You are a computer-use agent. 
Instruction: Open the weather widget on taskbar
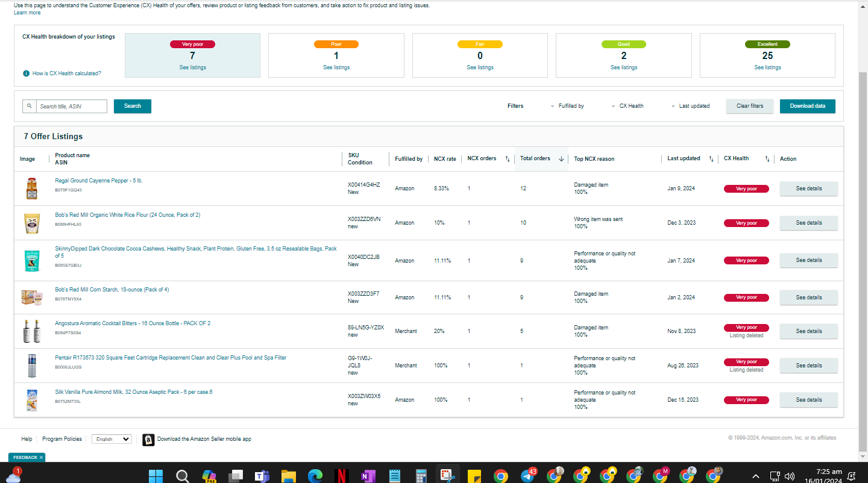pyautogui.click(x=13, y=476)
